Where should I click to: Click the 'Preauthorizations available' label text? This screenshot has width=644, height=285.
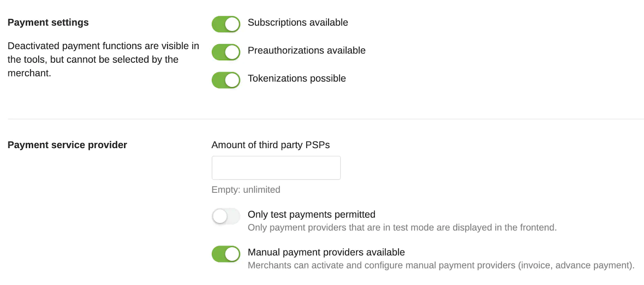click(306, 51)
